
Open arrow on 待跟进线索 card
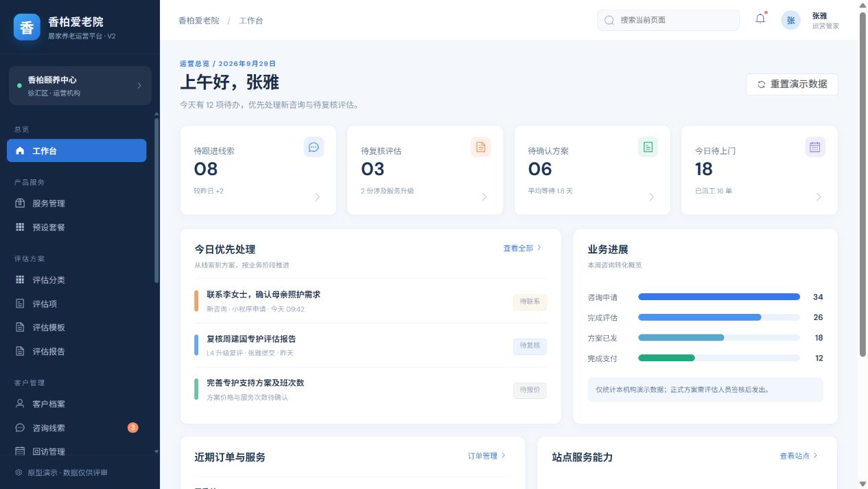[x=318, y=197]
